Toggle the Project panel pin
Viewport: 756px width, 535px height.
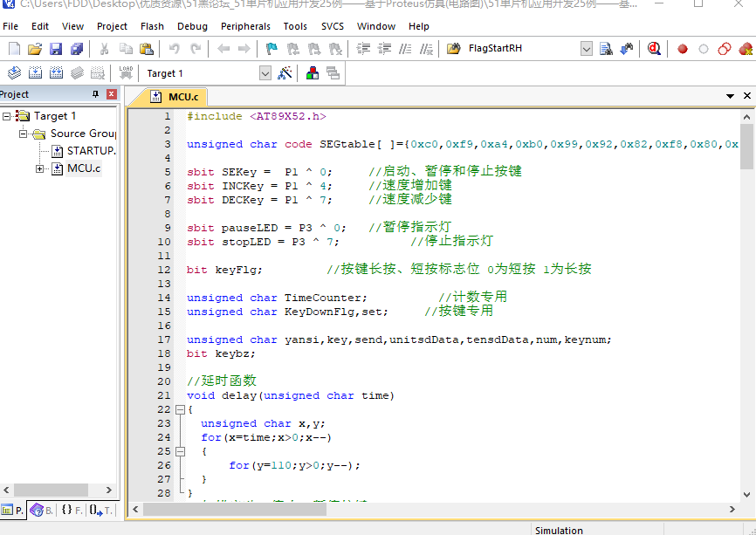(x=95, y=94)
